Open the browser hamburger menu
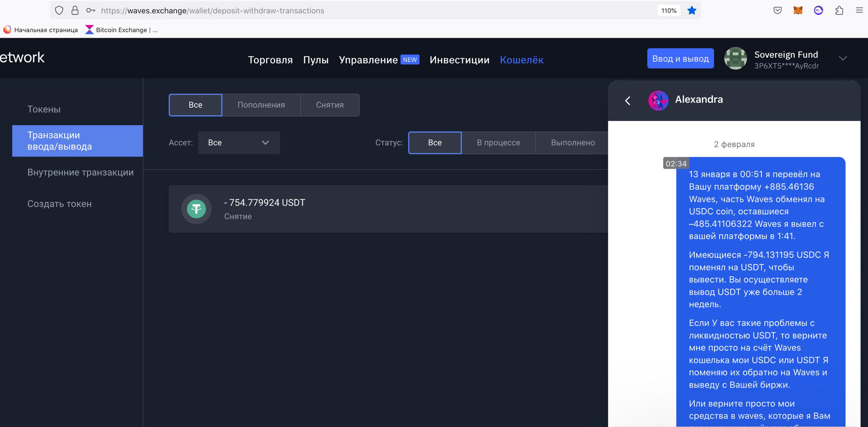The height and width of the screenshot is (427, 868). tap(859, 11)
